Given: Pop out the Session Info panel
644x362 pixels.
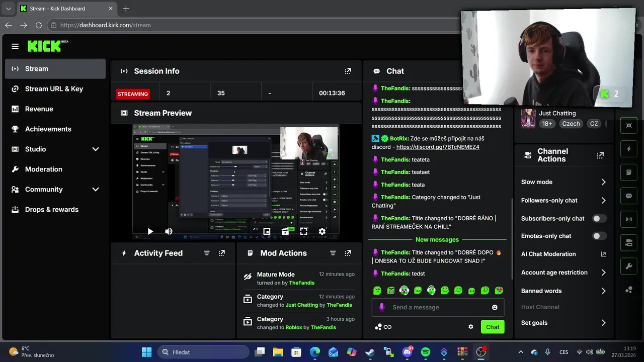Looking at the screenshot, I should point(348,71).
